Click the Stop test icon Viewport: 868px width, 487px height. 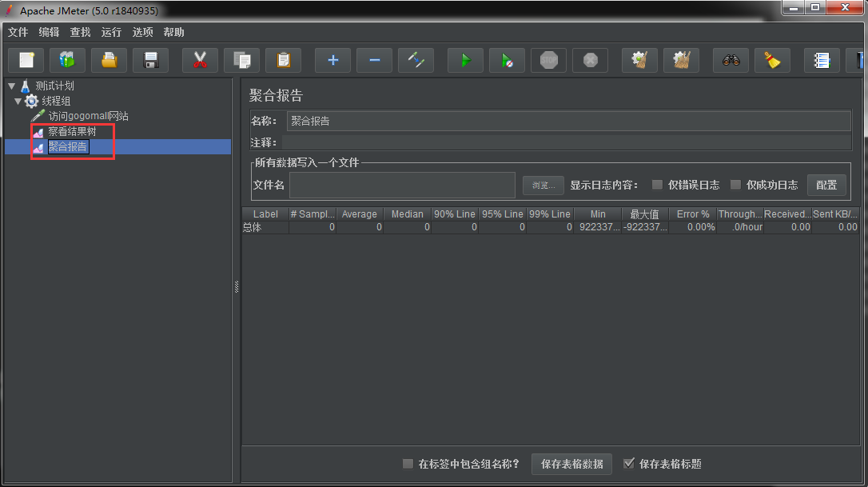point(548,60)
